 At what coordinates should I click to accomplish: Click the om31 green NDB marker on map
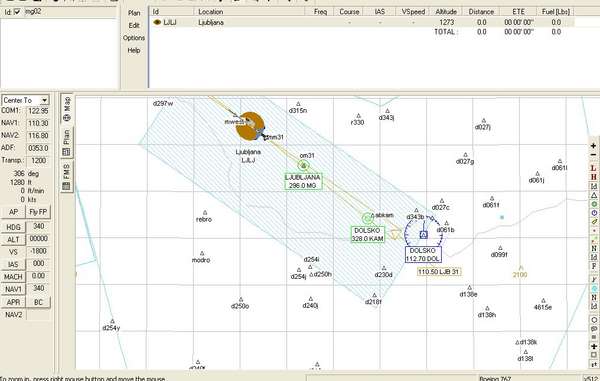303,165
